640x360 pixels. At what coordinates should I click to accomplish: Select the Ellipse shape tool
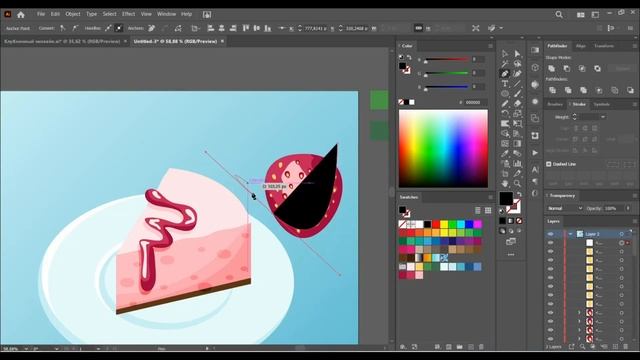point(505,93)
